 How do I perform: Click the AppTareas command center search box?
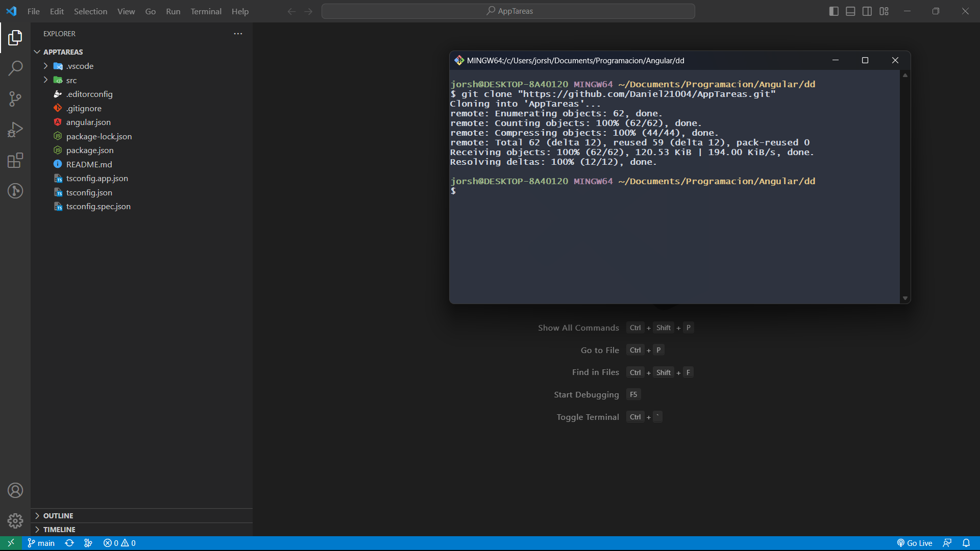[x=508, y=11]
